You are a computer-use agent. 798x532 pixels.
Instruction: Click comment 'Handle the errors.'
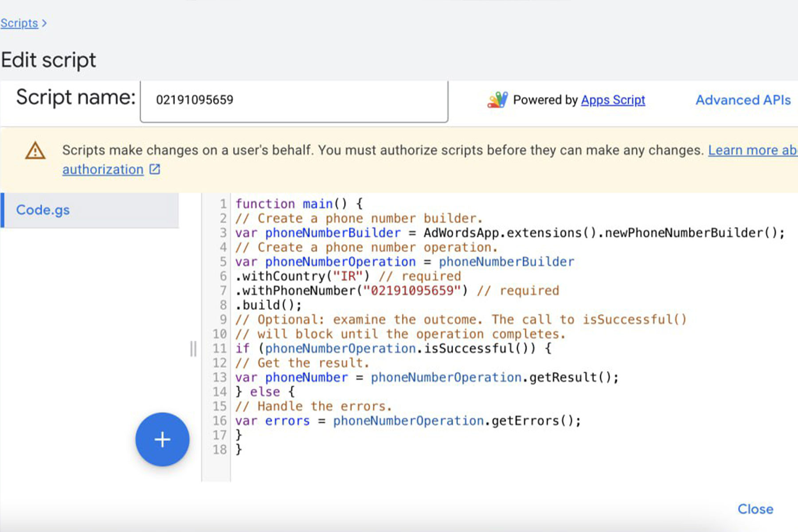coord(325,406)
